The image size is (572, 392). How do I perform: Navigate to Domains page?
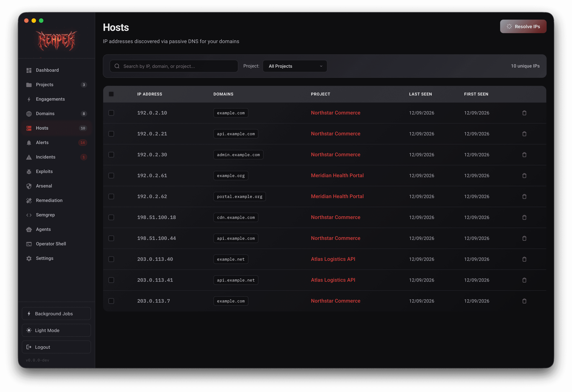[x=56, y=114]
